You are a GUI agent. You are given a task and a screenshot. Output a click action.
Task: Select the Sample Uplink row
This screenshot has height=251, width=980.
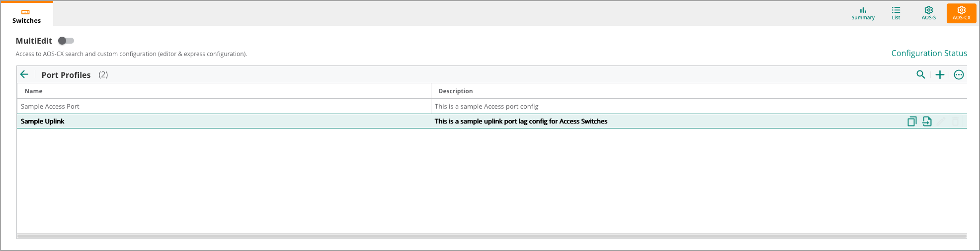[492, 121]
